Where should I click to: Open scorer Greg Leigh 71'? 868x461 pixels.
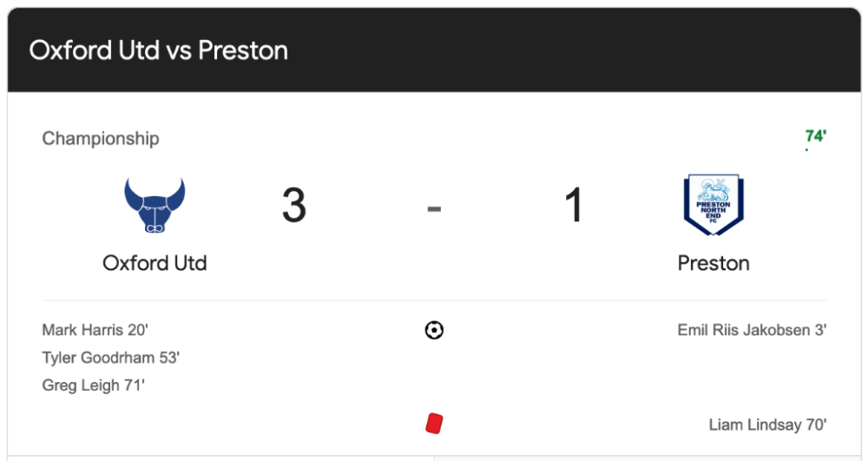(93, 385)
